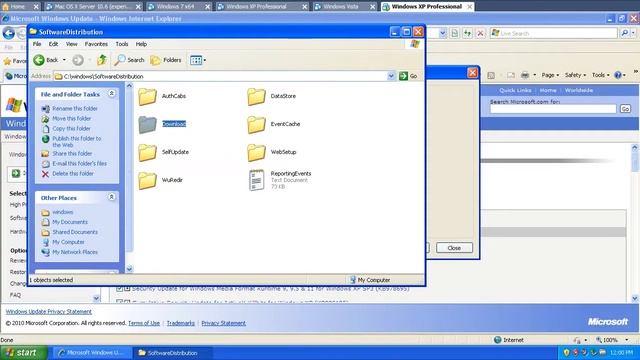Close the dialog with its red X
The height and width of the screenshot is (360, 640).
point(472,73)
